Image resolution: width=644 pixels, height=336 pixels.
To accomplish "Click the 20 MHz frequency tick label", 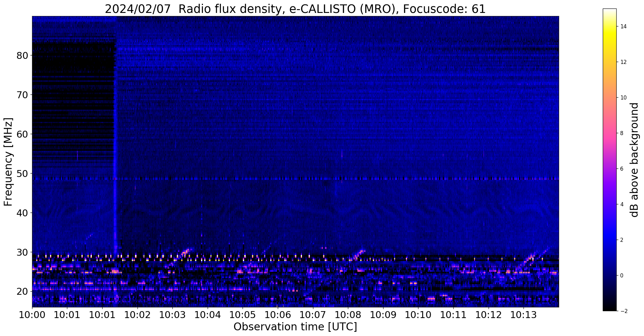I will point(22,292).
